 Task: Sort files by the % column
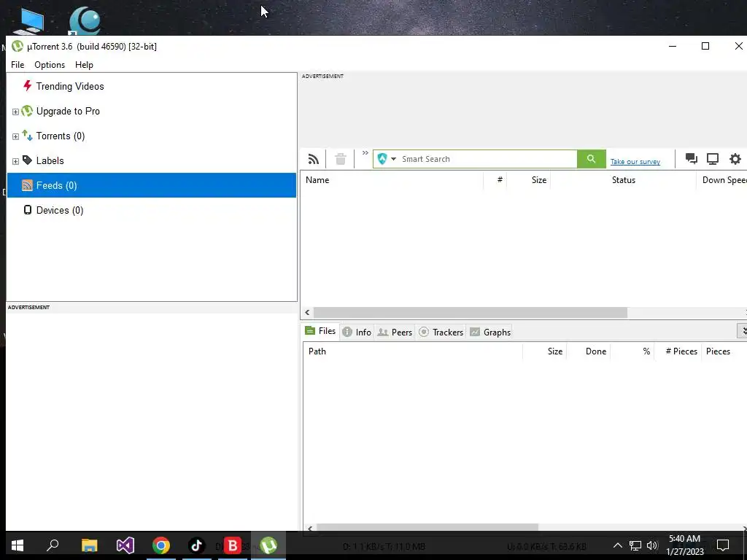tap(632, 351)
